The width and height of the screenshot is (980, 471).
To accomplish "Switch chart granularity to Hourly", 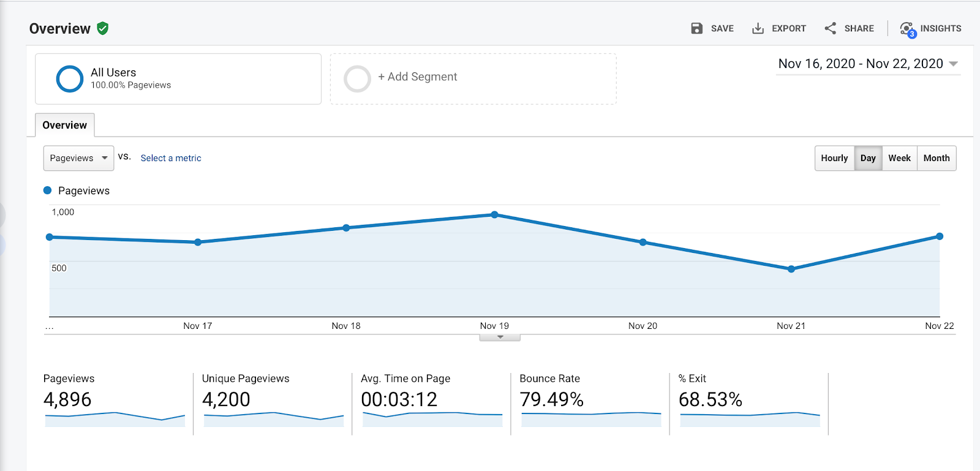I will (x=834, y=158).
